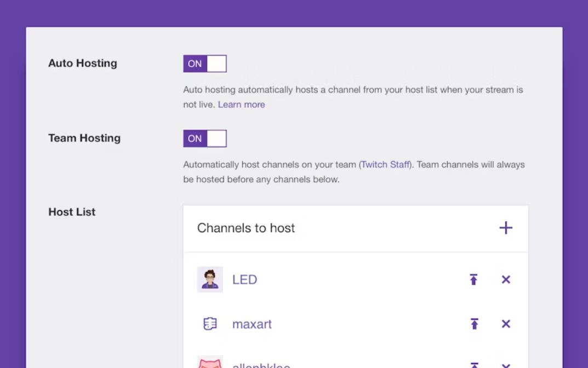Click allenhkleo's pink cat avatar

pos(210,364)
